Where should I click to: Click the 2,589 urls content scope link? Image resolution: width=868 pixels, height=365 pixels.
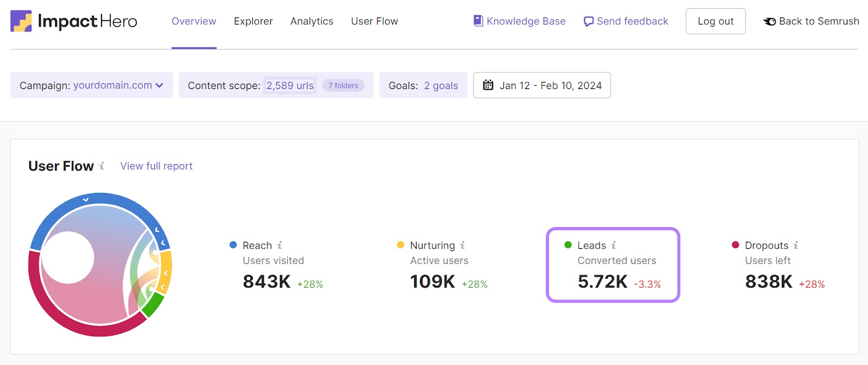pos(290,85)
